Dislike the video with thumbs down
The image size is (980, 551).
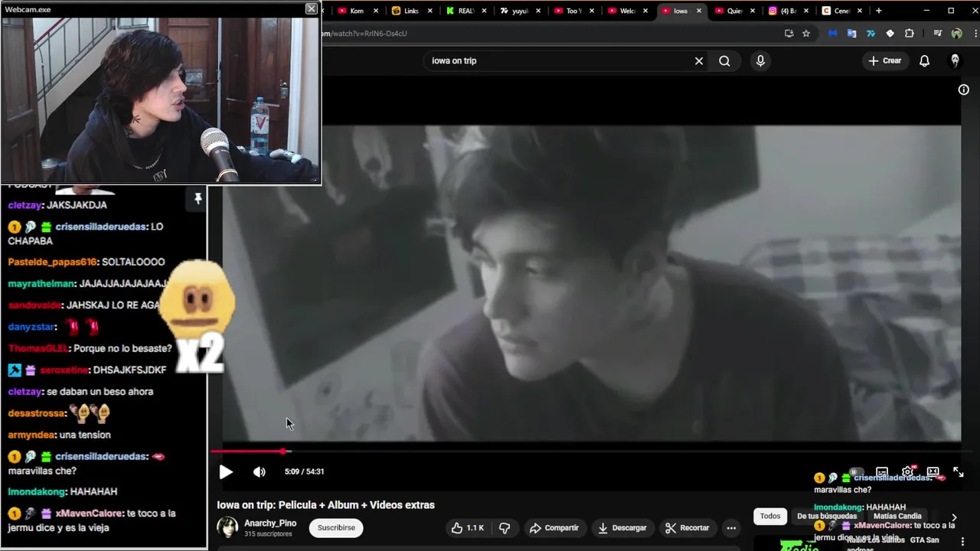click(505, 528)
